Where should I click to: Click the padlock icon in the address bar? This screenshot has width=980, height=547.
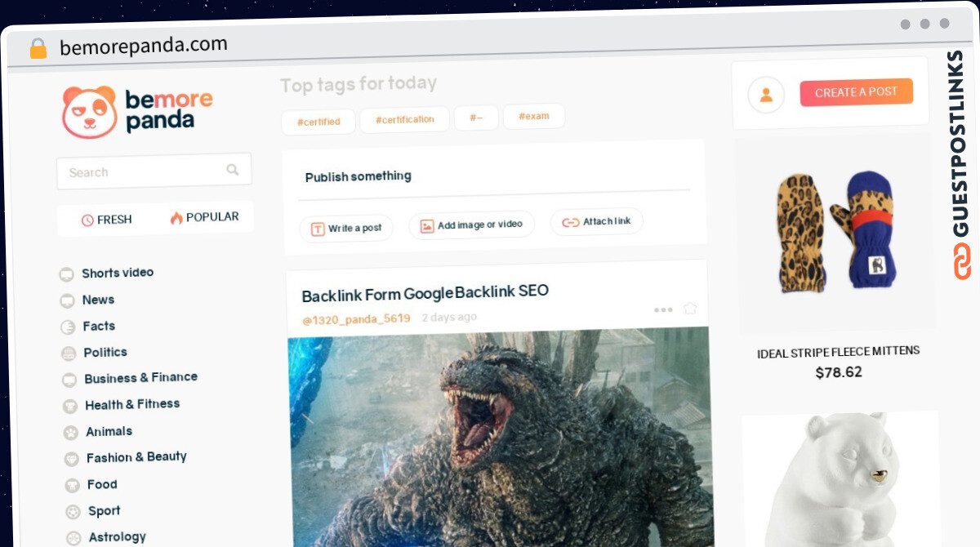[x=38, y=48]
